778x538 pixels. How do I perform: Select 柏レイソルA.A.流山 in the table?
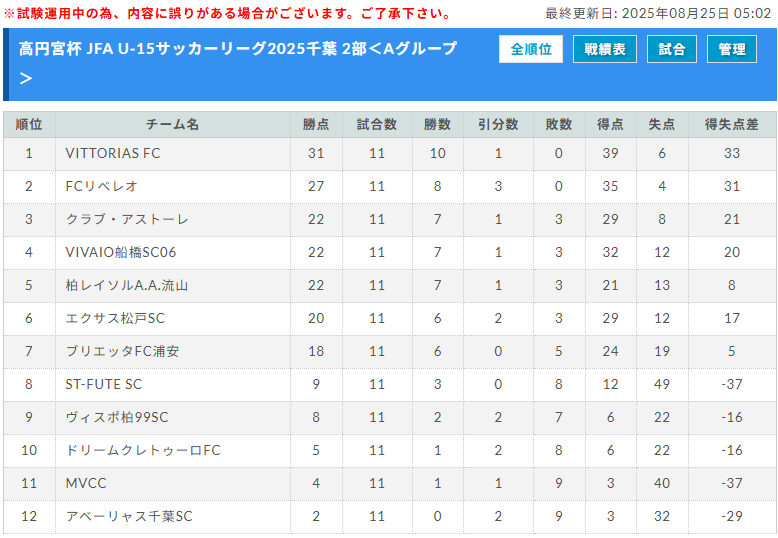pyautogui.click(x=126, y=285)
